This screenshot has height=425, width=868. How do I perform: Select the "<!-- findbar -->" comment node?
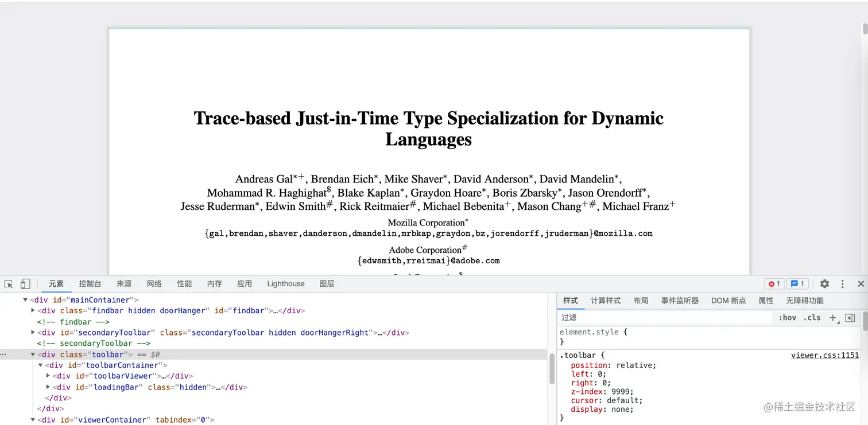click(x=73, y=322)
